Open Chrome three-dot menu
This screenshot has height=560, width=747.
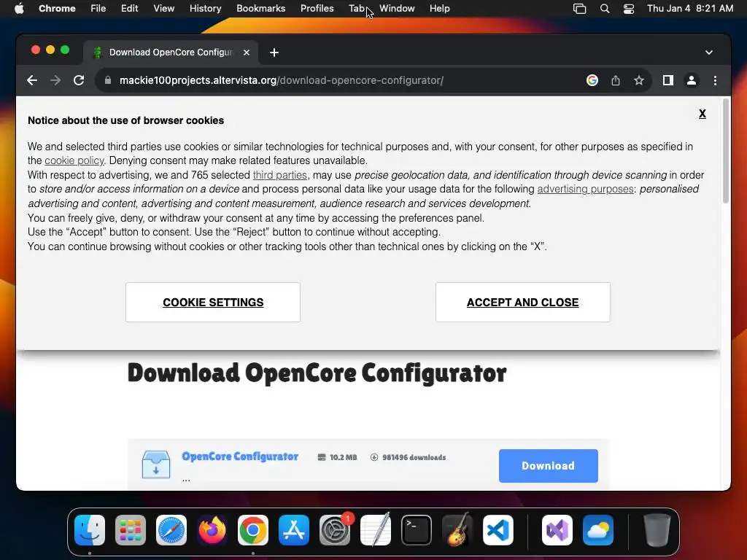point(715,80)
